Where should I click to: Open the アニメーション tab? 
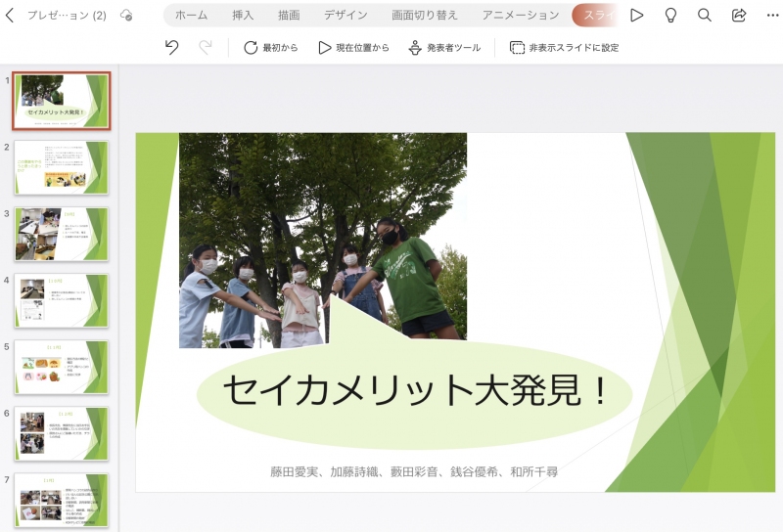pyautogui.click(x=521, y=16)
